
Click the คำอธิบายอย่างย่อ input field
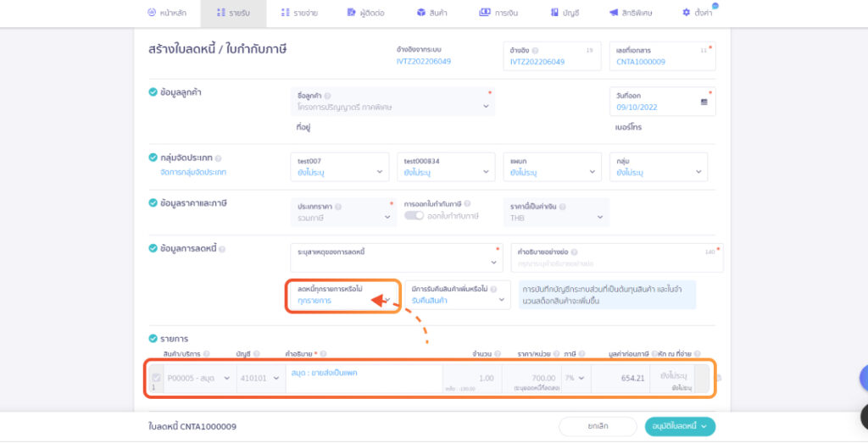(x=616, y=264)
